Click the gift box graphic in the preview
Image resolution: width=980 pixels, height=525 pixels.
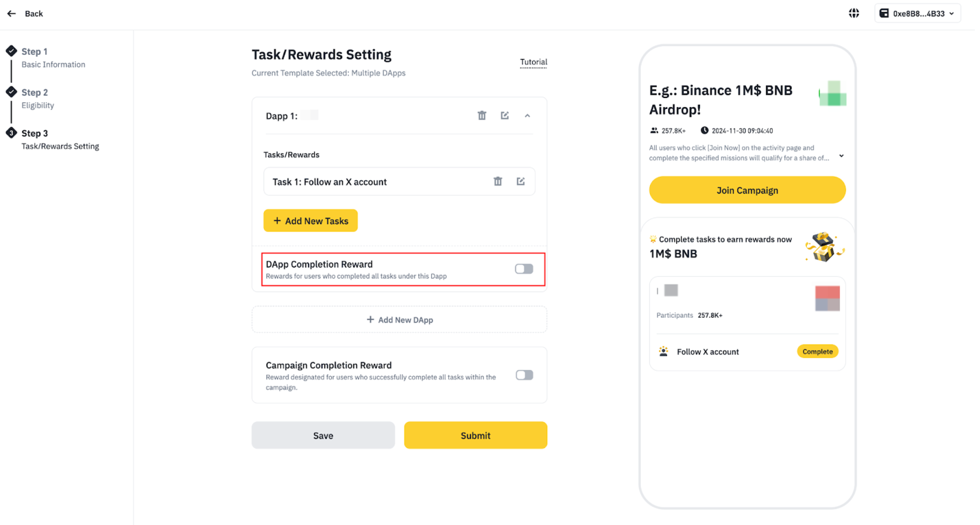click(824, 247)
